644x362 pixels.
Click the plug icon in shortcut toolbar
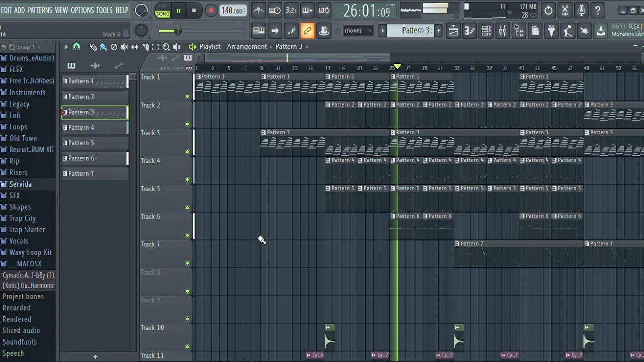tap(551, 31)
